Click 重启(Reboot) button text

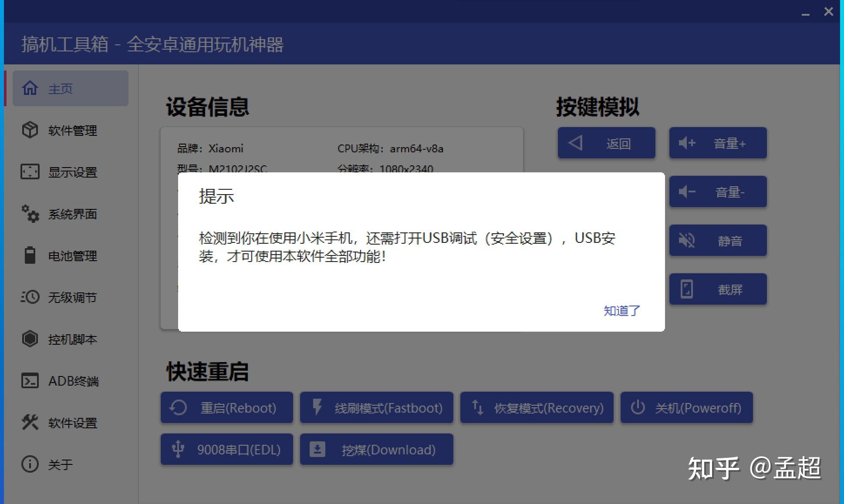238,408
